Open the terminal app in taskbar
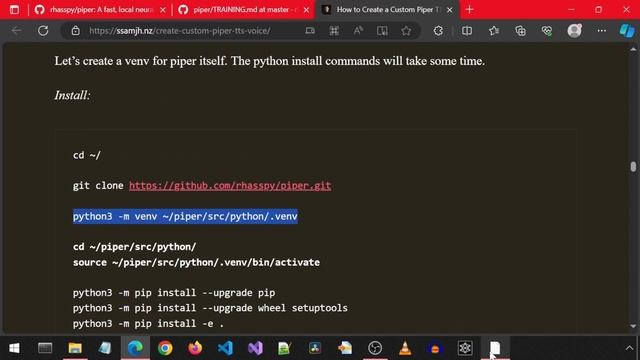Viewport: 640px width, 360px height. (x=45, y=348)
